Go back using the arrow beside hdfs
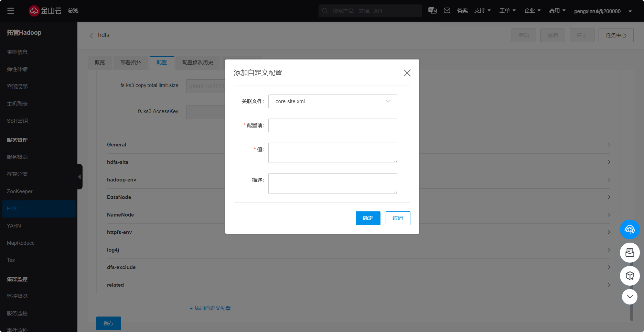The height and width of the screenshot is (332, 644). click(x=91, y=35)
